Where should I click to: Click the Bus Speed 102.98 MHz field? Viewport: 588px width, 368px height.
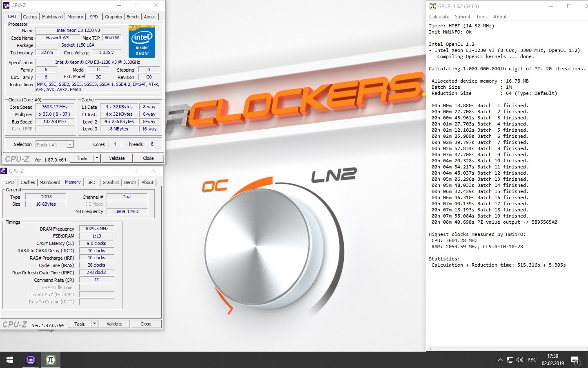click(55, 121)
